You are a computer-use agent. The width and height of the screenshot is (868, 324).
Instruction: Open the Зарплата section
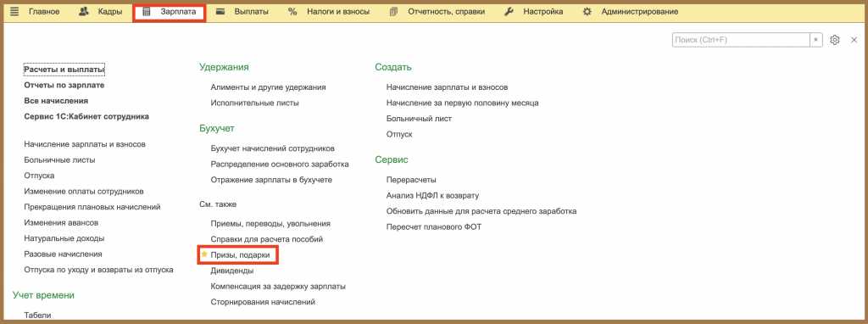pyautogui.click(x=178, y=12)
